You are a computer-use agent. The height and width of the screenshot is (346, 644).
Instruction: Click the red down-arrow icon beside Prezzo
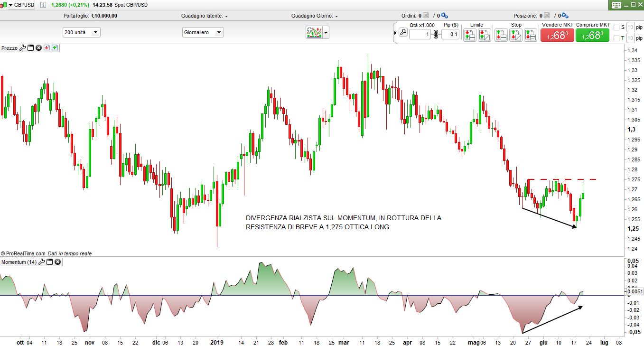coord(47,48)
